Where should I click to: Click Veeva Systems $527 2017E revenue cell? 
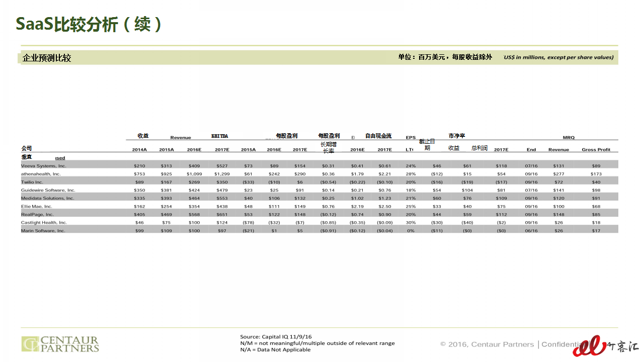[x=222, y=165]
